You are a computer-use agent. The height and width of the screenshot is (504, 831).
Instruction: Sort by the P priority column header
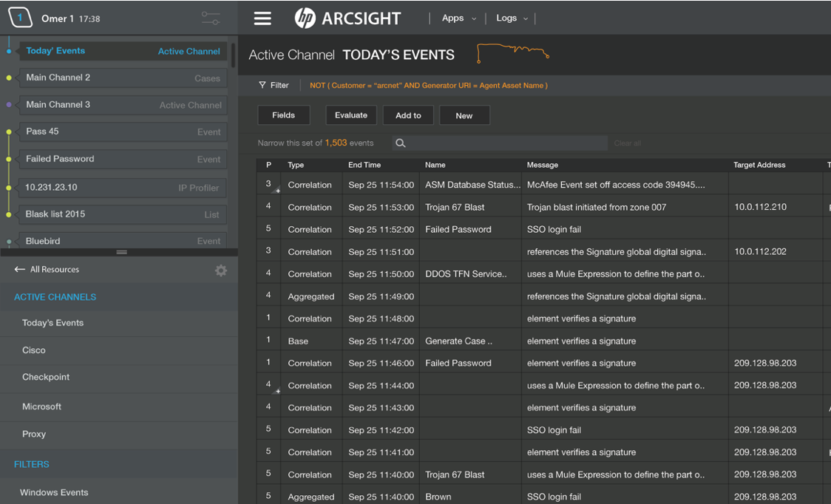268,165
